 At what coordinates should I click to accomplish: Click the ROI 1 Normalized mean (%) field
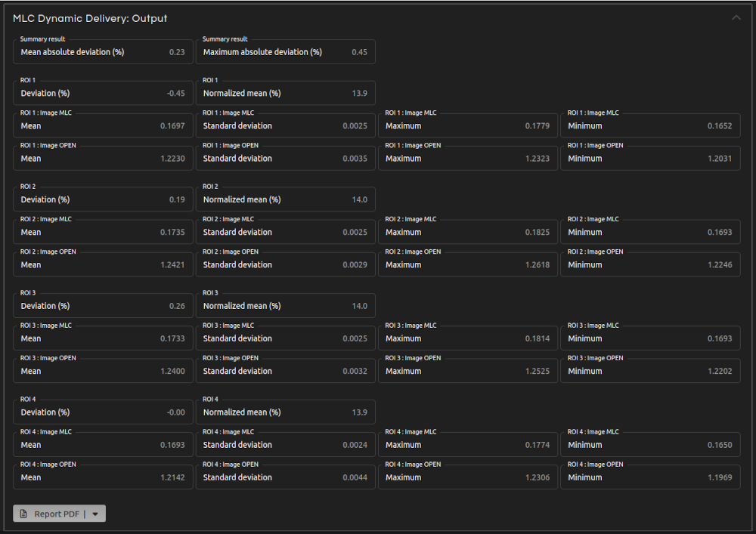[x=286, y=93]
